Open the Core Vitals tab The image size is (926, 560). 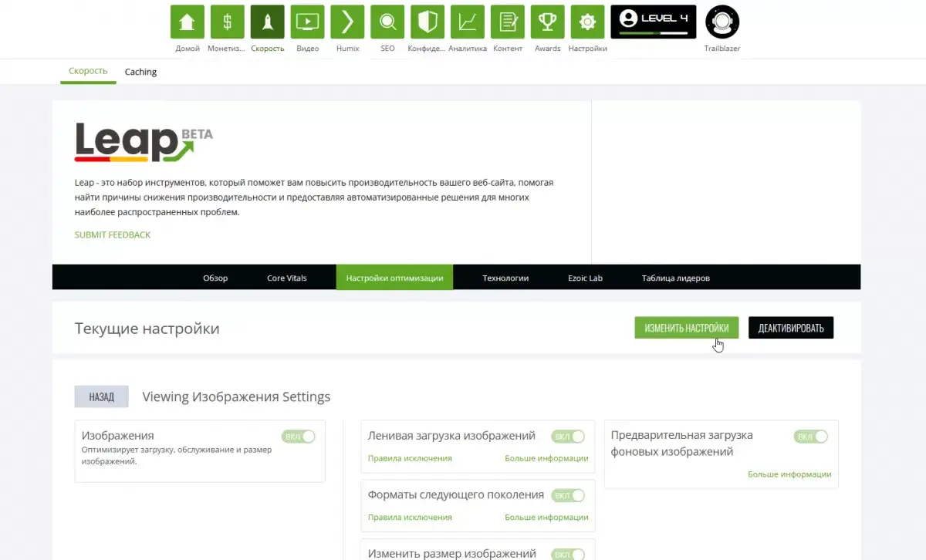tap(286, 278)
